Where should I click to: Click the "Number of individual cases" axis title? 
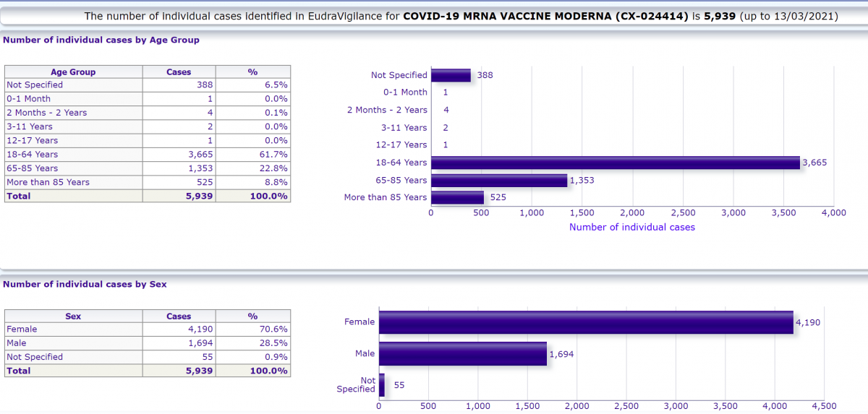[x=632, y=227]
